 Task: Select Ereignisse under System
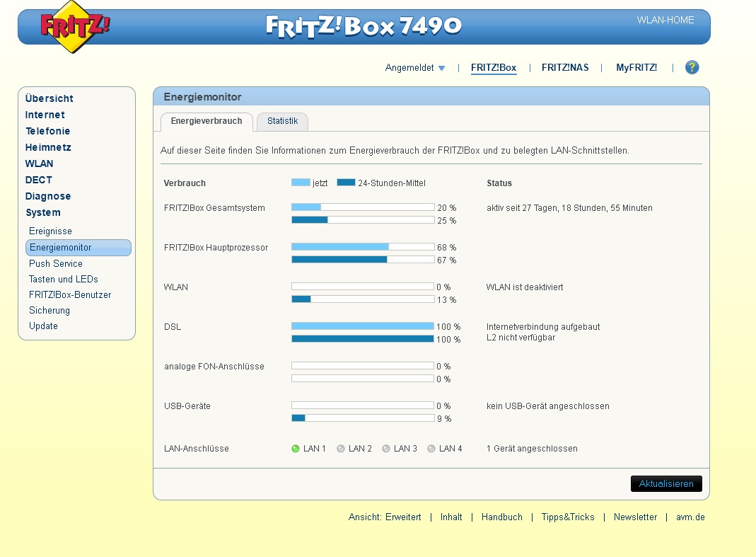point(50,231)
